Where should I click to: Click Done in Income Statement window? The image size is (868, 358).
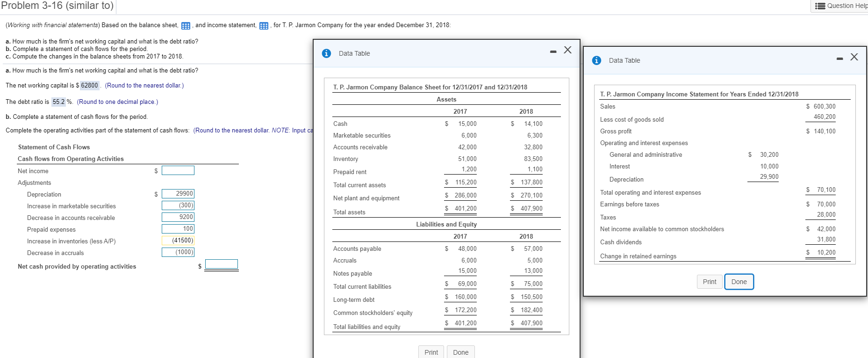(x=739, y=282)
